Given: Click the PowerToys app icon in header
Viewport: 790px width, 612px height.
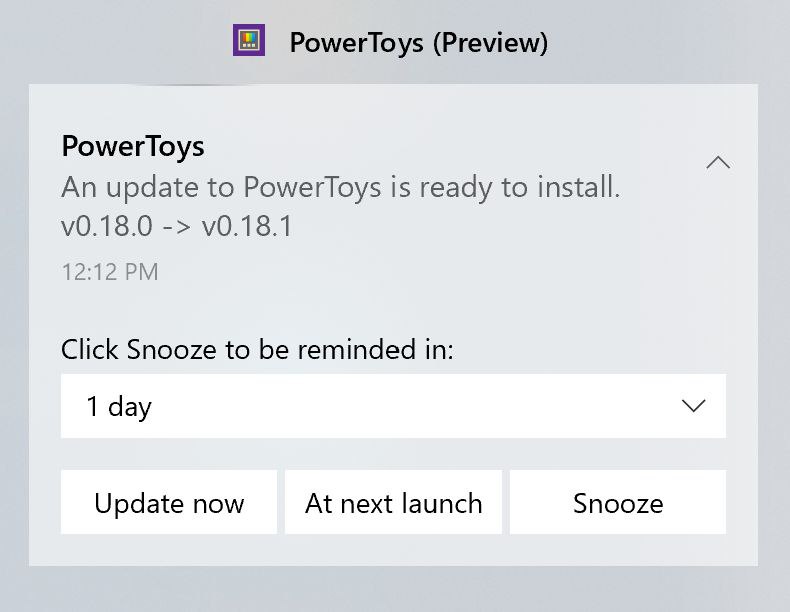Looking at the screenshot, I should click(248, 40).
